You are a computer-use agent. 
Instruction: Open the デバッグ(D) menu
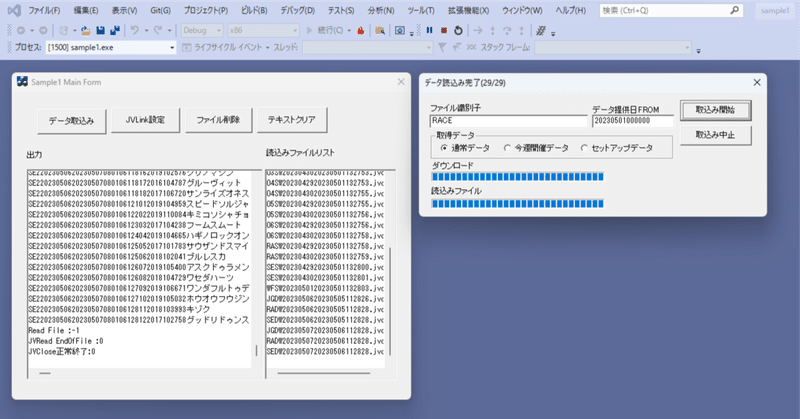point(297,10)
